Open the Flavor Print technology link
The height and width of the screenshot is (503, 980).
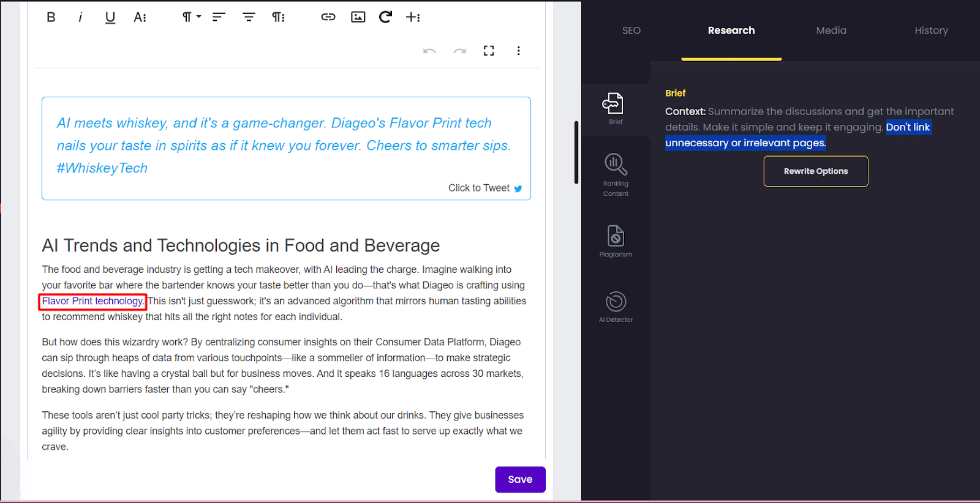[92, 301]
